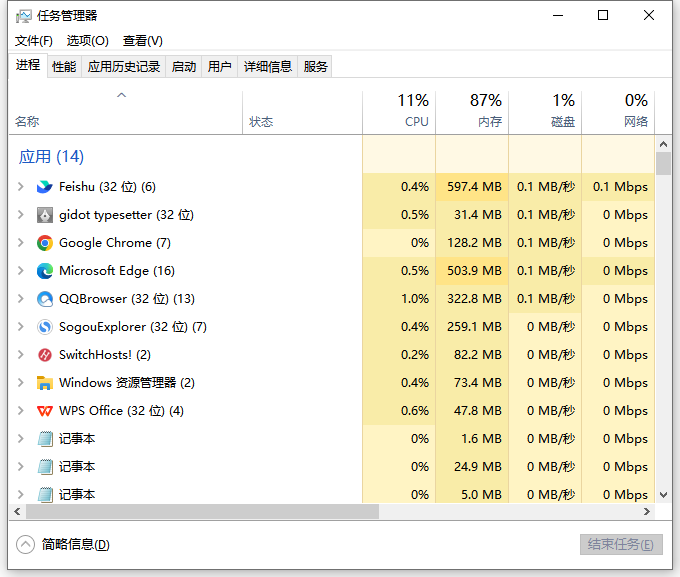
Task: Click the QQBrowser icon
Action: pyautogui.click(x=45, y=299)
